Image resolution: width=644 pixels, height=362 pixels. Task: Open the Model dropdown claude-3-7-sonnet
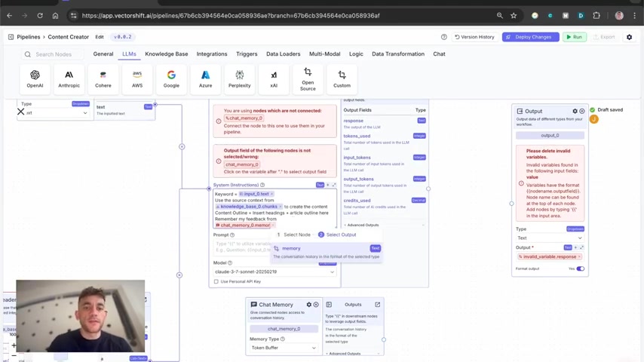click(274, 271)
